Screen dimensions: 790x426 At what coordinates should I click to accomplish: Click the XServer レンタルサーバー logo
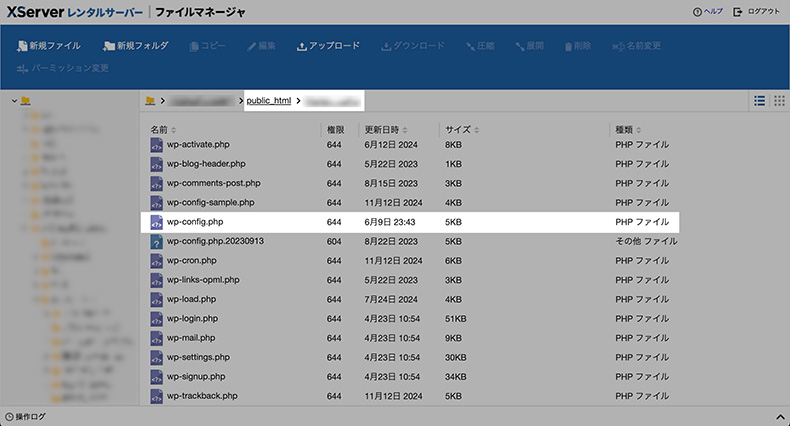click(75, 12)
